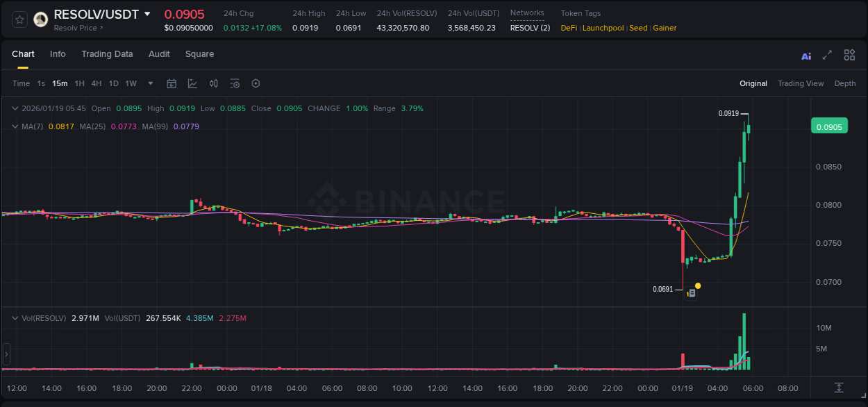868x407 pixels.
Task: Switch to the Trading Data tab
Action: coord(107,54)
